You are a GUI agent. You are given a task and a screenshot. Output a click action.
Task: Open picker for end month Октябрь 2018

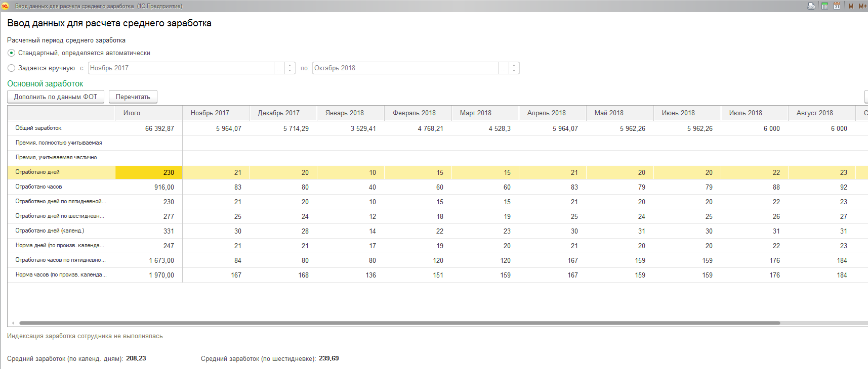tap(503, 68)
